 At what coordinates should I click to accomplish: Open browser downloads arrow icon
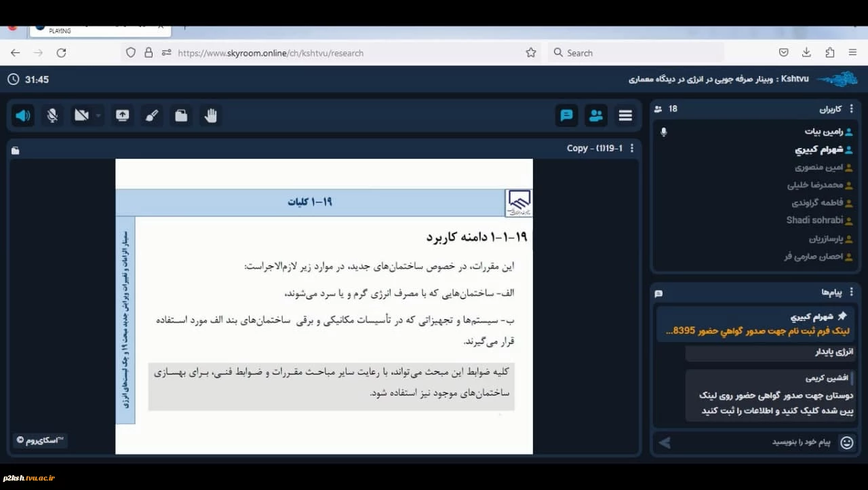[806, 52]
